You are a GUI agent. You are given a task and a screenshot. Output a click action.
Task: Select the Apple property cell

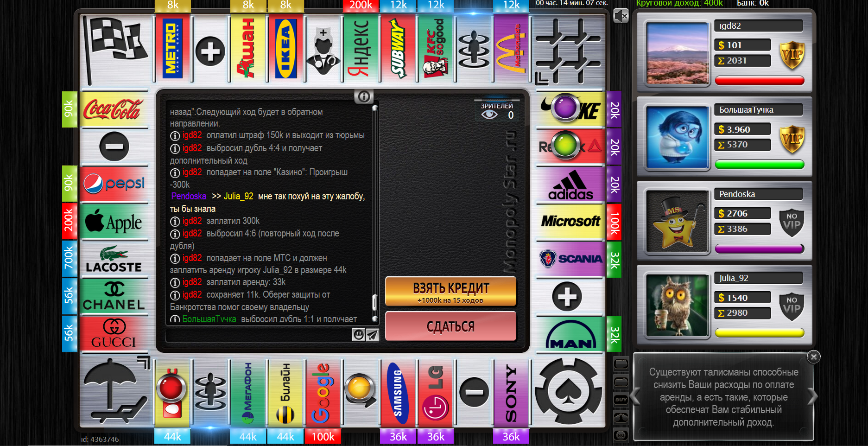(114, 222)
